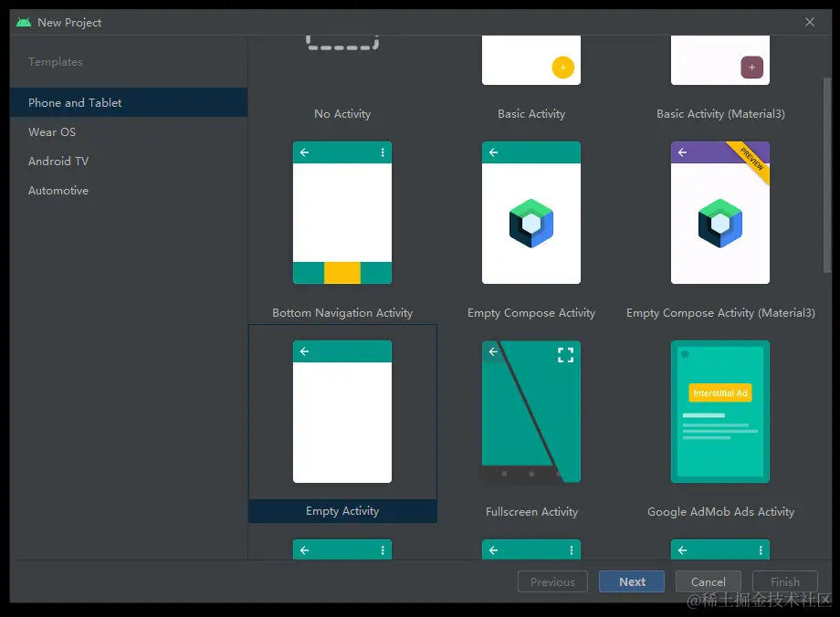Choose the Automotive templates category
The width and height of the screenshot is (840, 617).
tap(129, 191)
